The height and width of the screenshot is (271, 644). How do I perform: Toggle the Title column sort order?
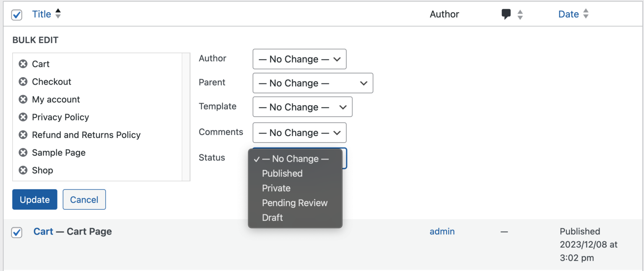tap(41, 14)
